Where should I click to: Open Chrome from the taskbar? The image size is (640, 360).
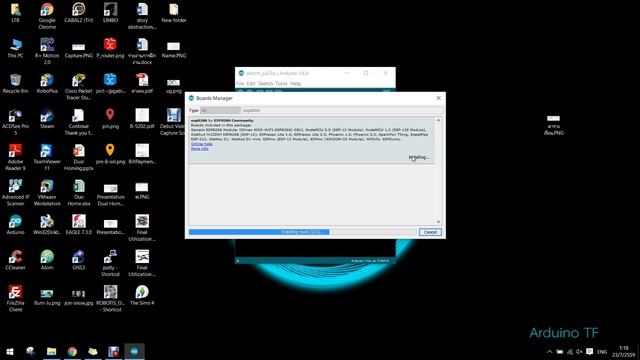coord(72,351)
